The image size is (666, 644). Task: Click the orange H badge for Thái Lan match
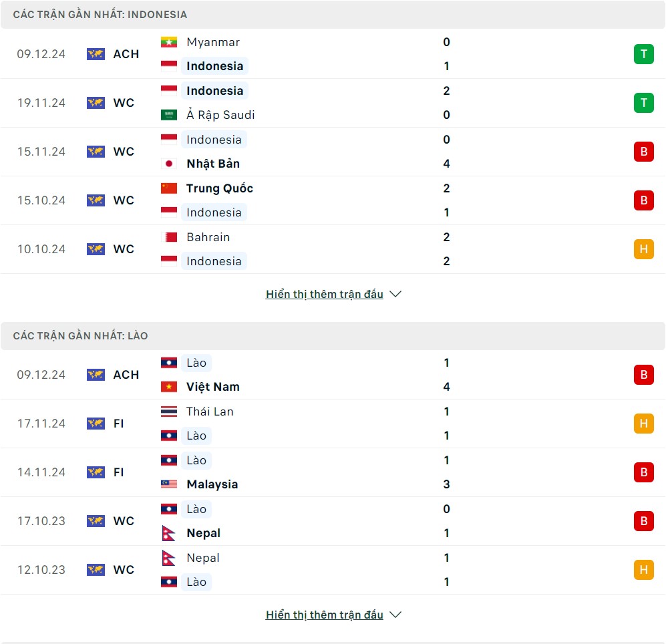tap(643, 424)
